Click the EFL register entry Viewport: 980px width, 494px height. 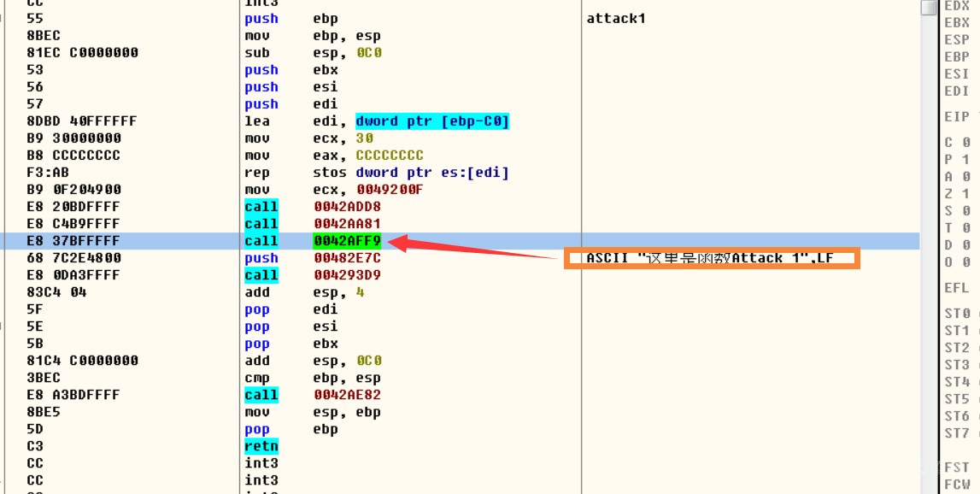click(957, 288)
